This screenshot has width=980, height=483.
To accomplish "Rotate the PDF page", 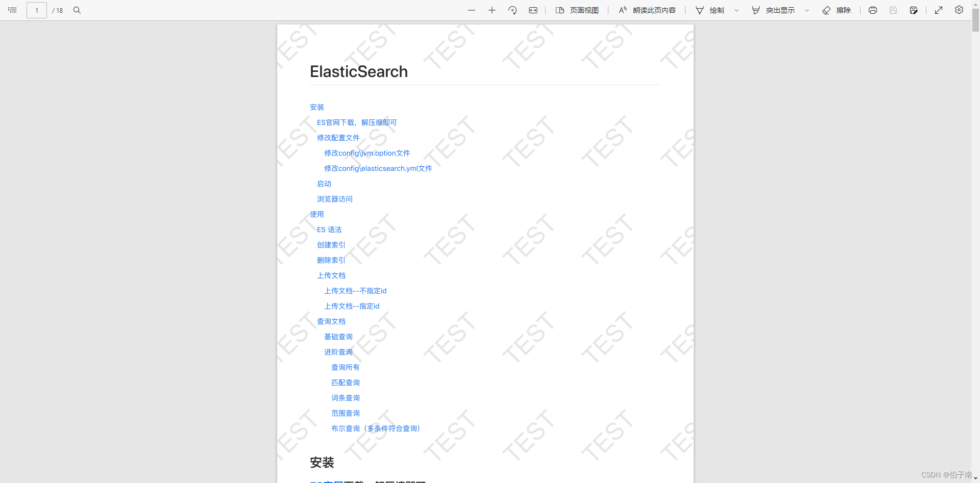I will [512, 10].
